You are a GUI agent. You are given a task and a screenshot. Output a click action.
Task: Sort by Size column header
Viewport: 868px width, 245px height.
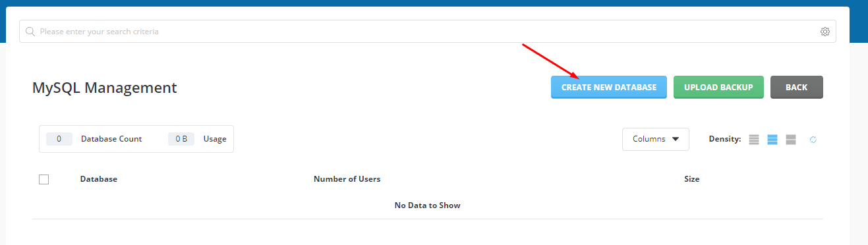point(692,179)
